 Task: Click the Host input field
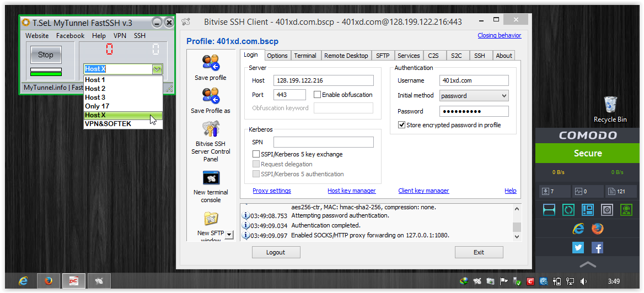324,80
